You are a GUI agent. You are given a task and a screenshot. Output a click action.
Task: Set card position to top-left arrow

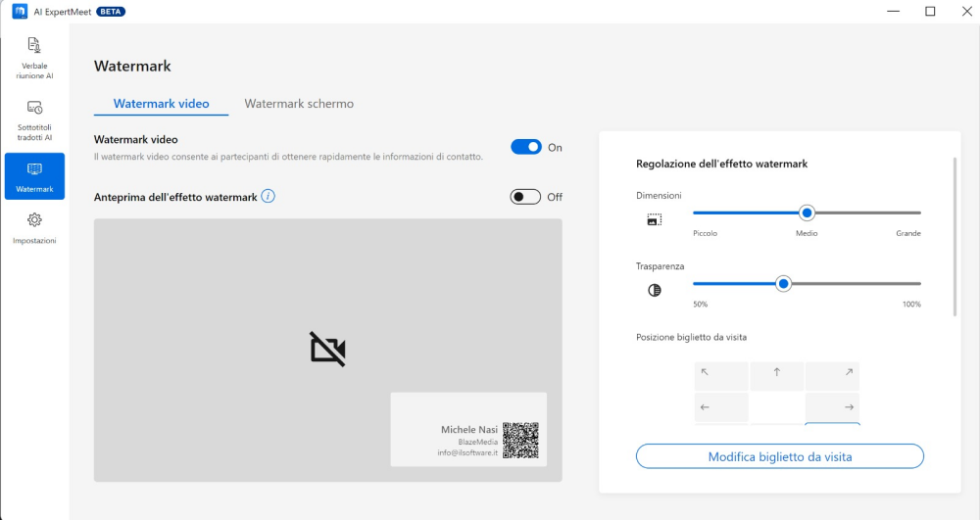coord(721,376)
